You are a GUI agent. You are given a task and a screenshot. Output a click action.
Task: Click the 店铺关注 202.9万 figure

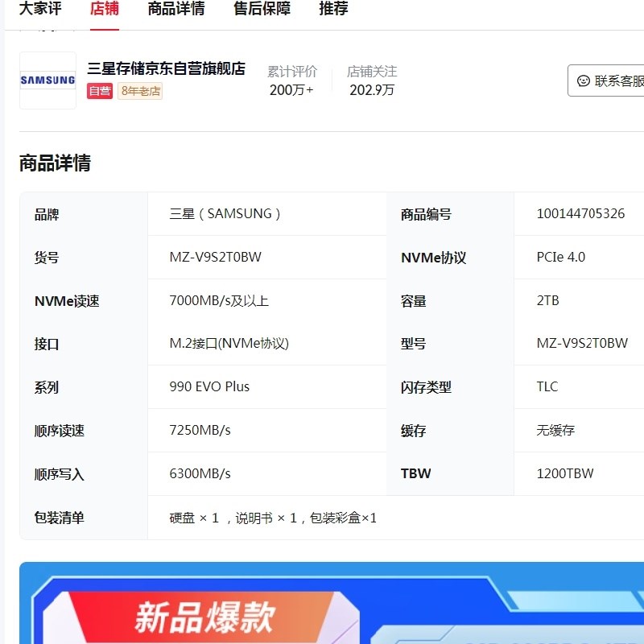(x=372, y=90)
